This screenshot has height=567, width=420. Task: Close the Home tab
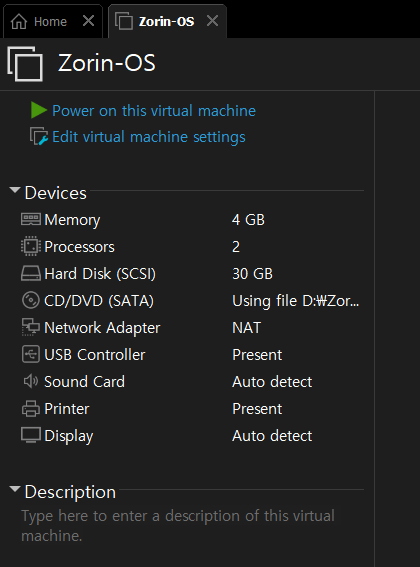coord(88,21)
